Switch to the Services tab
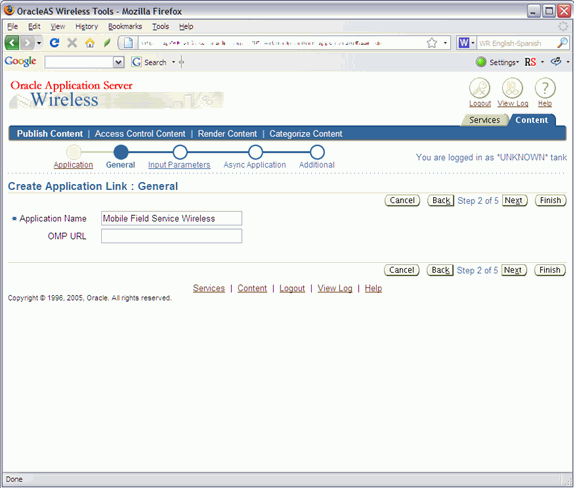Screen dimensions: 574x488 click(484, 120)
